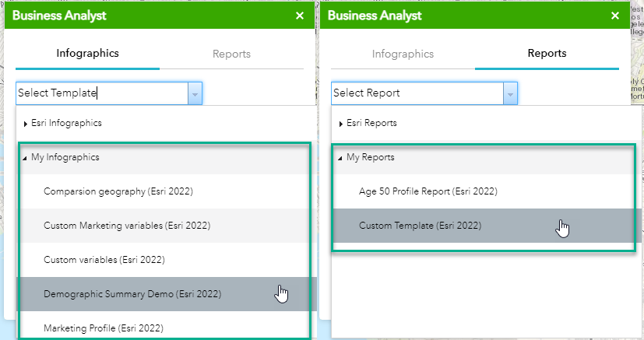Click inside the Select Report input field

(x=417, y=93)
